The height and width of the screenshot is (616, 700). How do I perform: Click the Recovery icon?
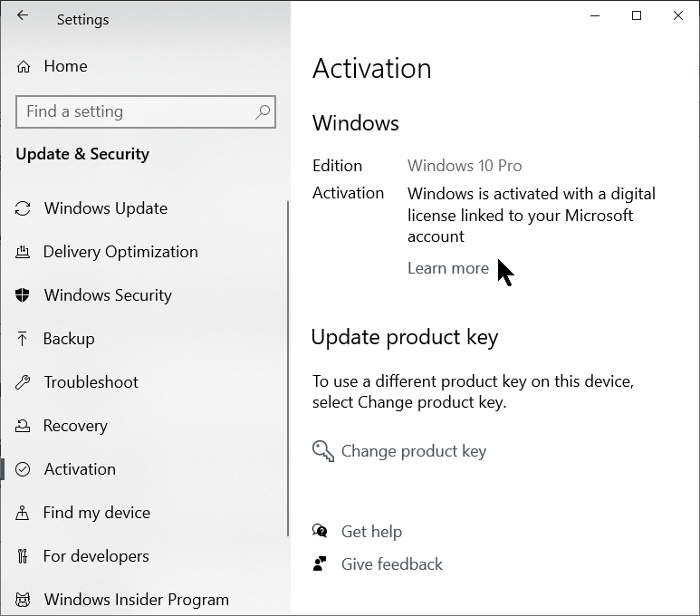(x=22, y=426)
